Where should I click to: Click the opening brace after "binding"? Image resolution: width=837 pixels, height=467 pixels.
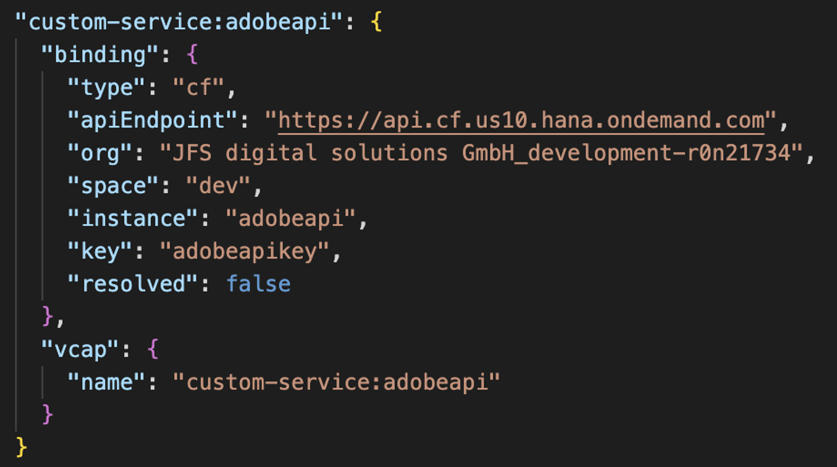tap(193, 55)
